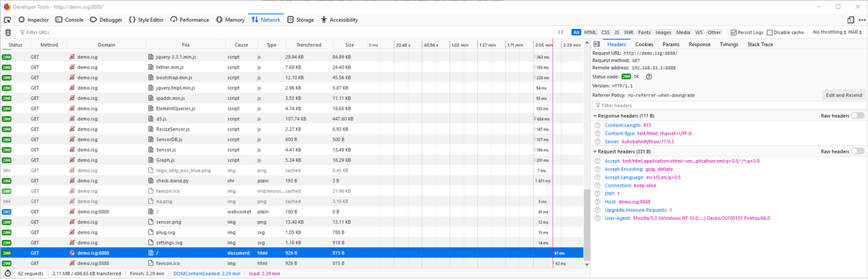Select the bootstrap.min.js request row
The image size is (868, 279).
[291, 77]
